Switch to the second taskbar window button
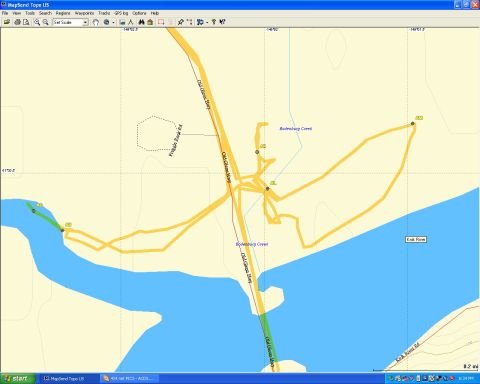This screenshot has width=480, height=384. coord(129,379)
